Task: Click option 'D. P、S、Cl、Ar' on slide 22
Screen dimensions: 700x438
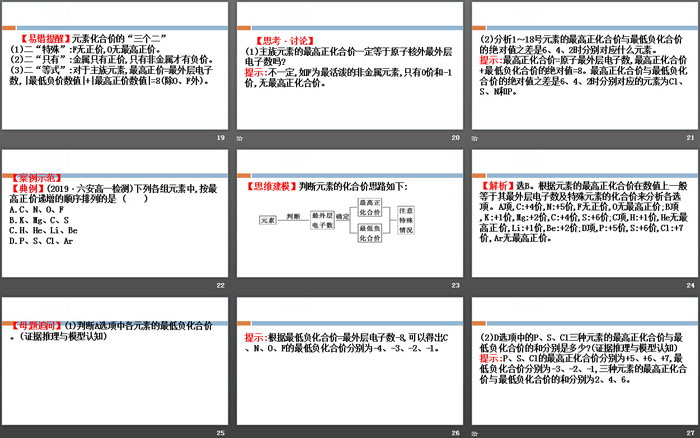Action: 41,241
